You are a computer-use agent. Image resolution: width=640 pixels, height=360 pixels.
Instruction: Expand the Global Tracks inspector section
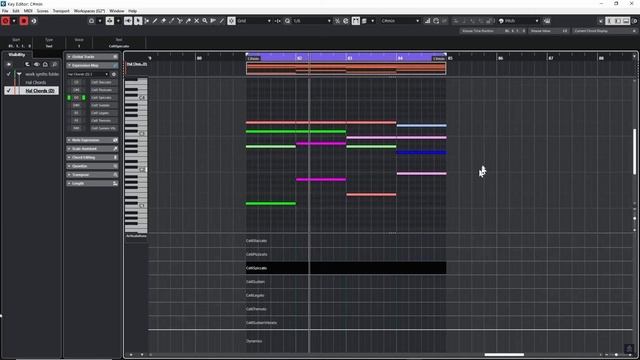pos(92,57)
